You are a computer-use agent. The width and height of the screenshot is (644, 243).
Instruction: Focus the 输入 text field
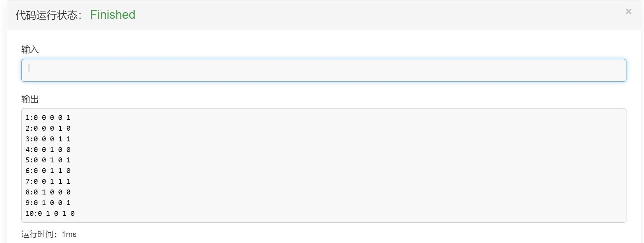[324, 70]
